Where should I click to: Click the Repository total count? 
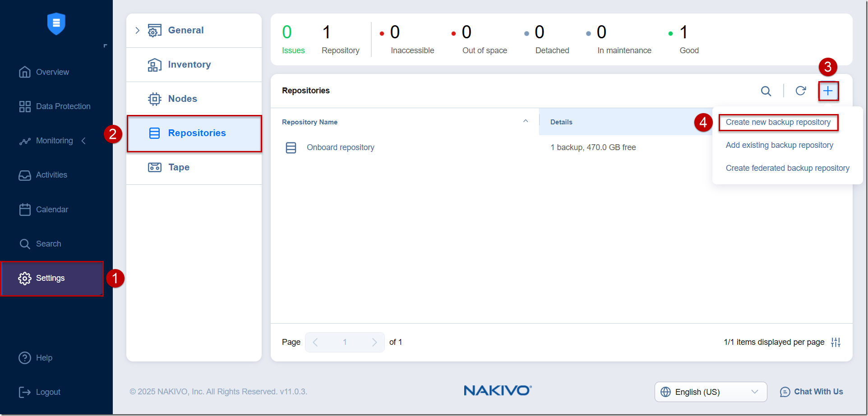click(x=341, y=39)
